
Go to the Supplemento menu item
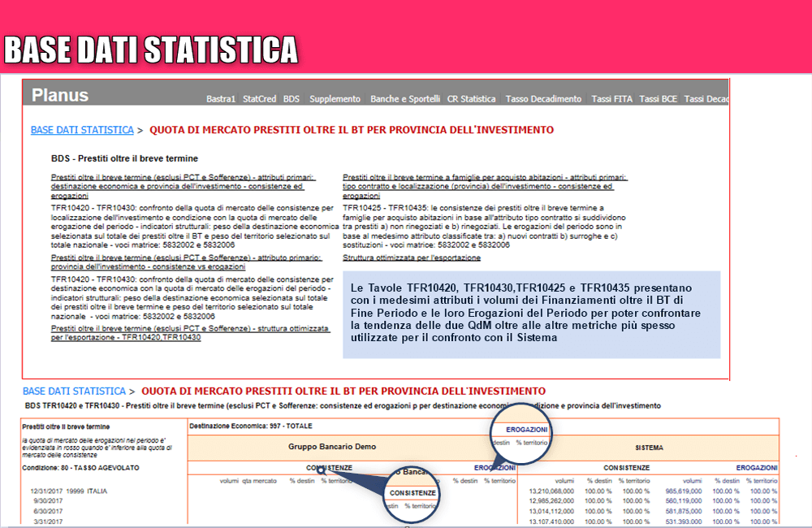click(335, 99)
